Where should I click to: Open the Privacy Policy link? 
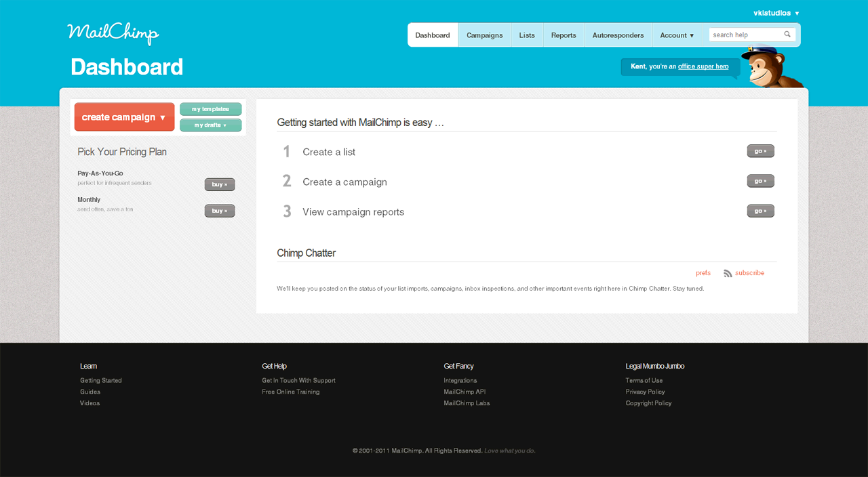[646, 392]
